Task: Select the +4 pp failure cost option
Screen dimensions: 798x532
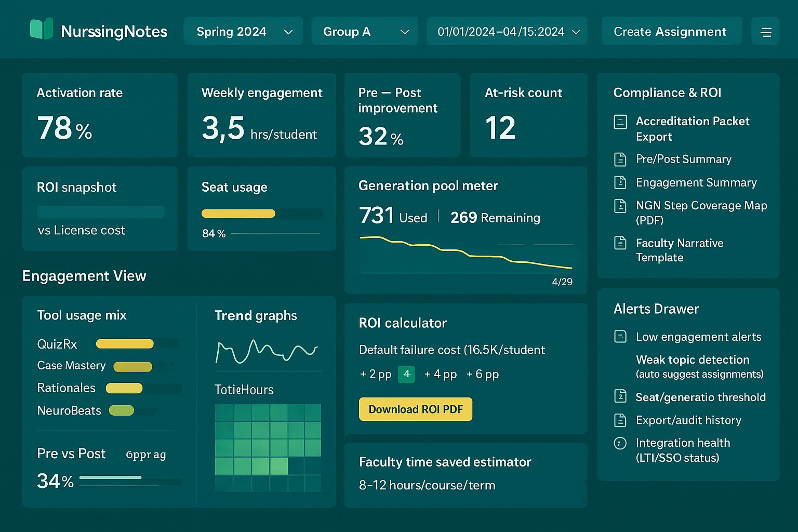Action: pos(440,374)
